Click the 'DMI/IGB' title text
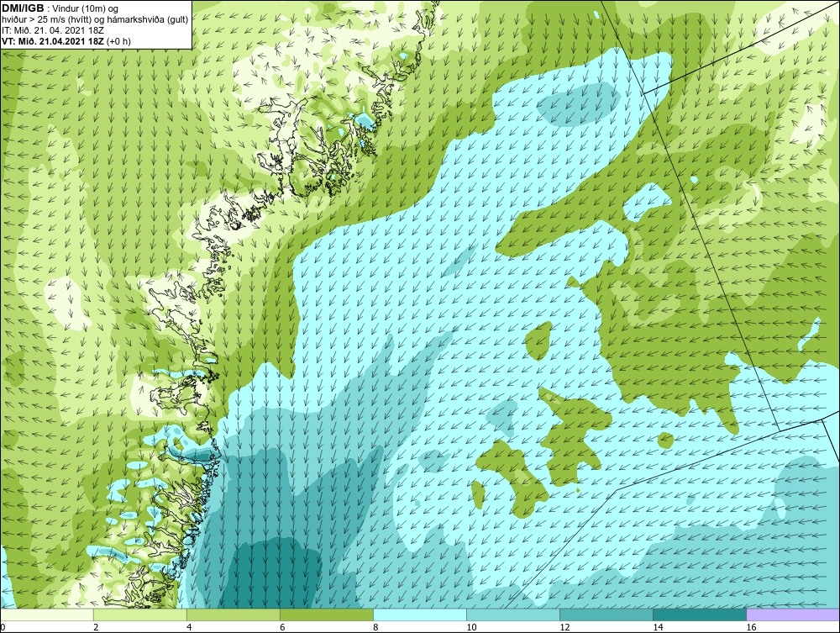This screenshot has height=633, width=840. pyautogui.click(x=23, y=8)
